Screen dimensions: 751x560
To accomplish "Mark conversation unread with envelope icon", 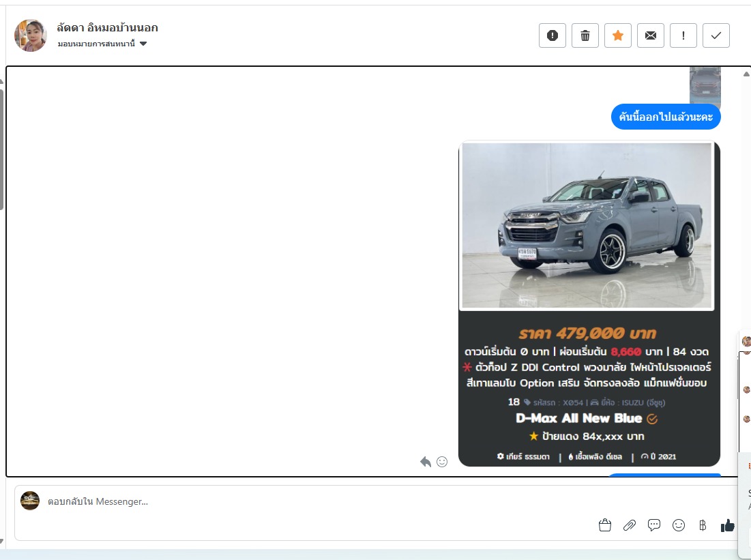I will click(651, 35).
